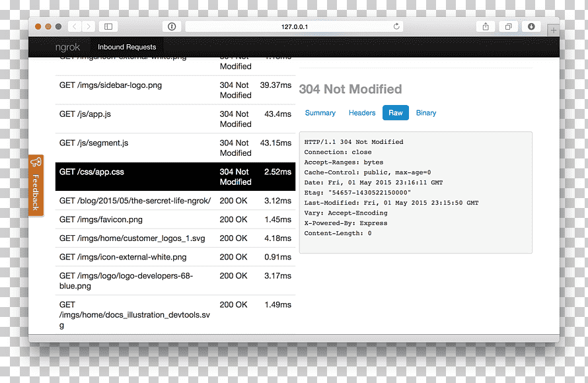Open the orange Feedback side tab
Screen dimensions: 588x383
click(x=36, y=186)
